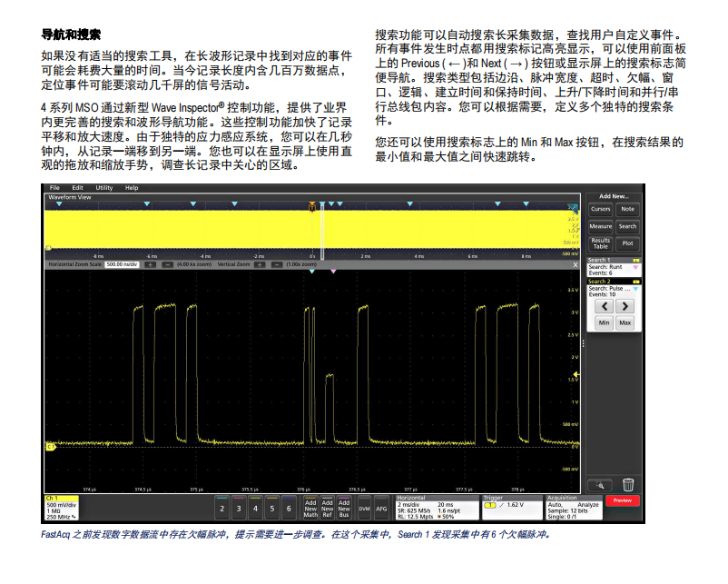Open the Acquisition settings badge
This screenshot has height=584, width=728.
point(574,508)
